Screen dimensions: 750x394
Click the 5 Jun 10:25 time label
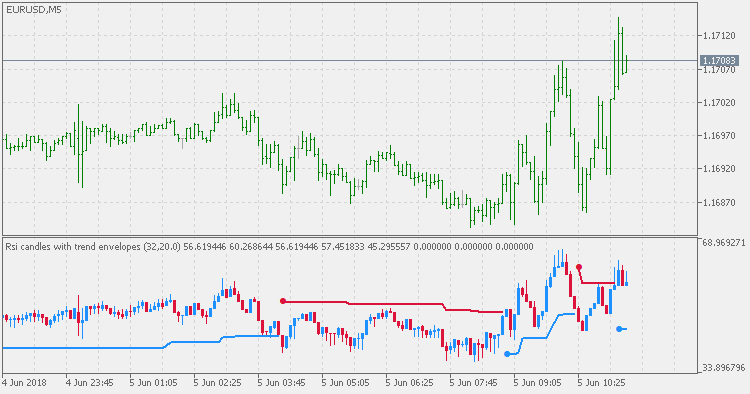pos(601,383)
